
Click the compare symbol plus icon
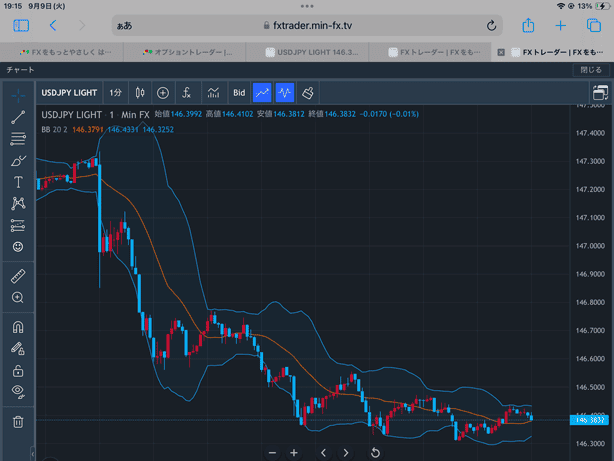[x=163, y=92]
